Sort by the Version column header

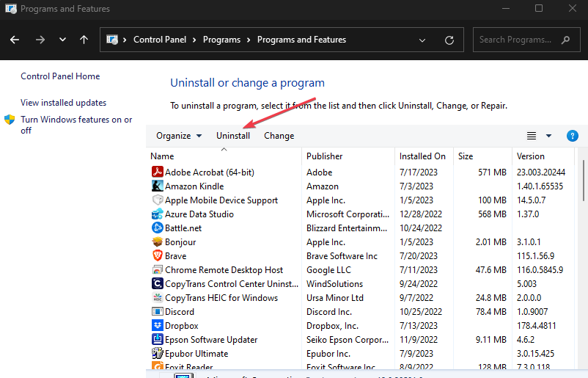[543, 156]
